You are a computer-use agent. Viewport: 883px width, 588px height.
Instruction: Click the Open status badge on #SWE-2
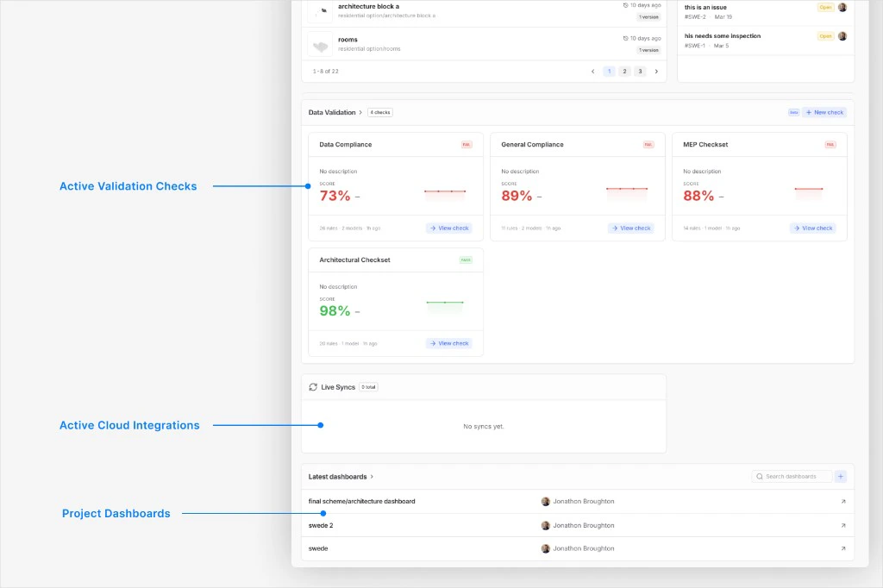(825, 7)
